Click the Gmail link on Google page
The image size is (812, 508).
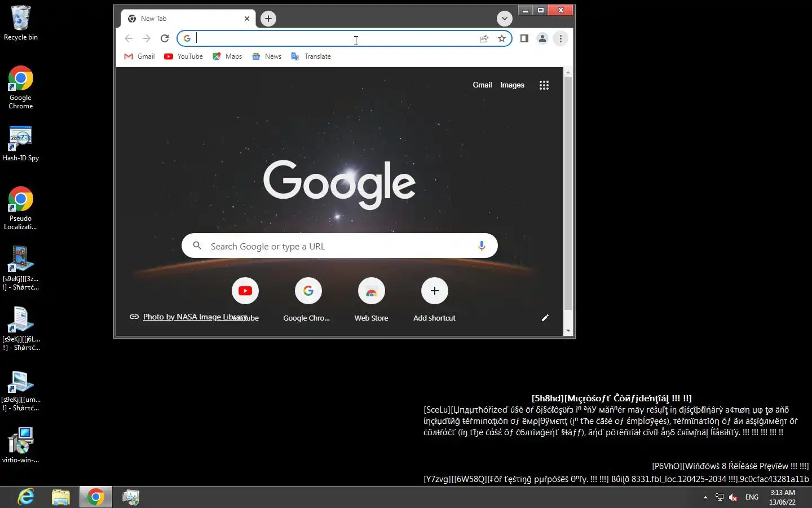(x=482, y=85)
